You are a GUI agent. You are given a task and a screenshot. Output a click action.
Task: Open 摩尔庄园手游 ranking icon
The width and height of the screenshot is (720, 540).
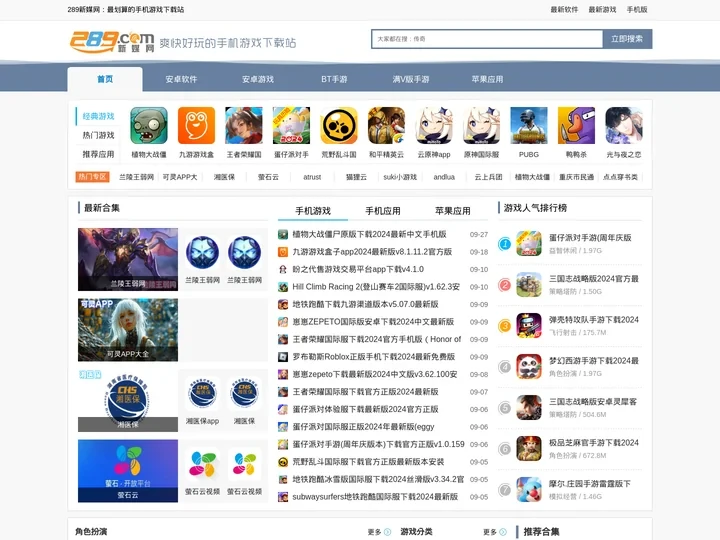coord(529,489)
